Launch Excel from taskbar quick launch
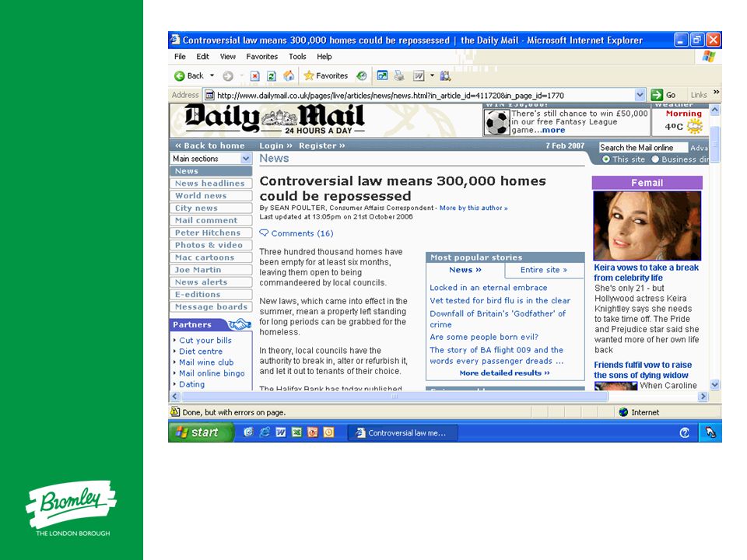This screenshot has height=560, width=747. [296, 432]
